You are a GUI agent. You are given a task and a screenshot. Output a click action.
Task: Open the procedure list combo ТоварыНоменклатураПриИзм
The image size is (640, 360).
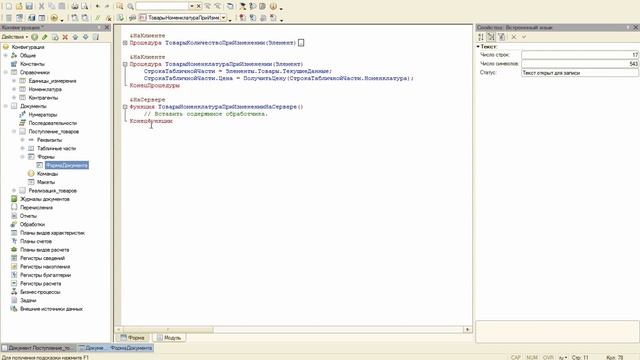183,18
